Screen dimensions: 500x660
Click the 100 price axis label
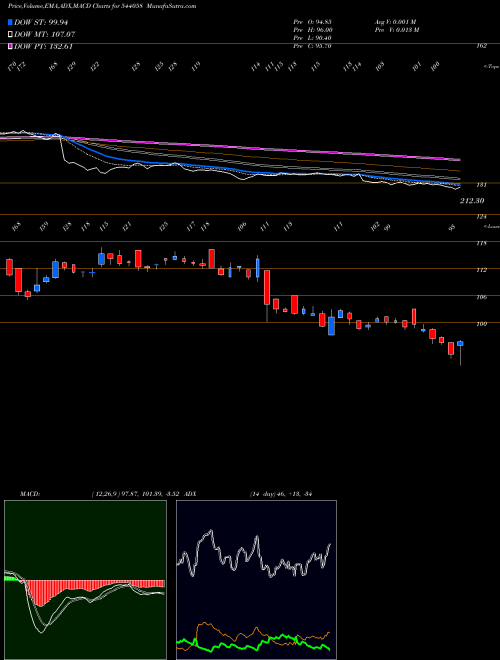[x=482, y=324]
